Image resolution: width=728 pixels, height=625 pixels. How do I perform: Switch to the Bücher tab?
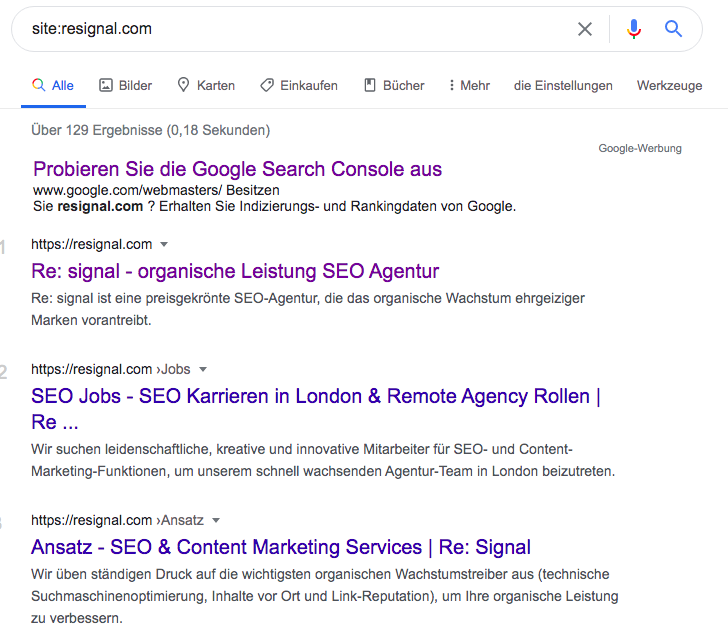[394, 85]
